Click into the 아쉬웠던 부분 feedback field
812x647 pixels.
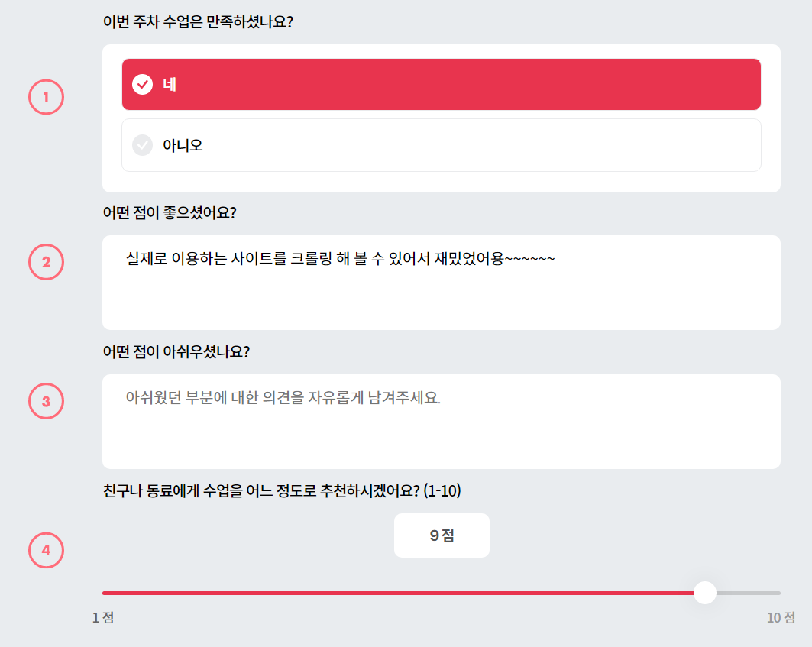coord(442,422)
